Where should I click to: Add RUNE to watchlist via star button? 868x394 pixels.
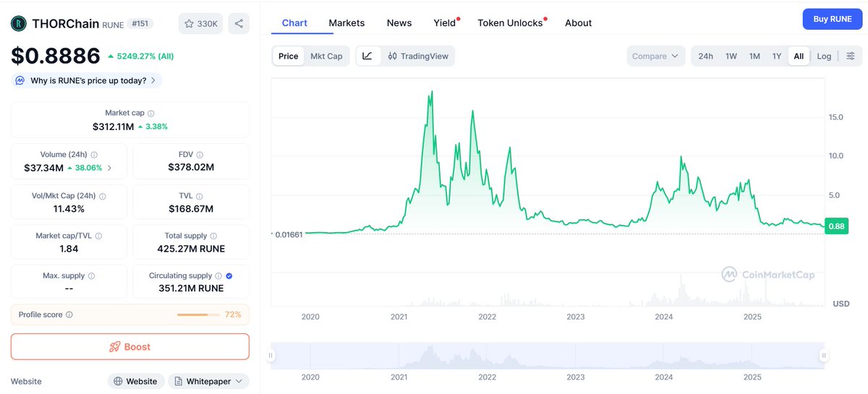[x=200, y=24]
